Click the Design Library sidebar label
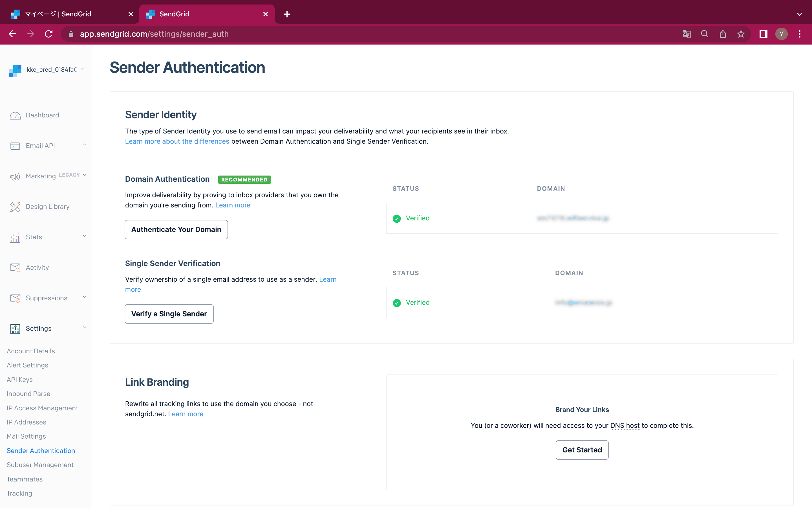 click(x=48, y=207)
